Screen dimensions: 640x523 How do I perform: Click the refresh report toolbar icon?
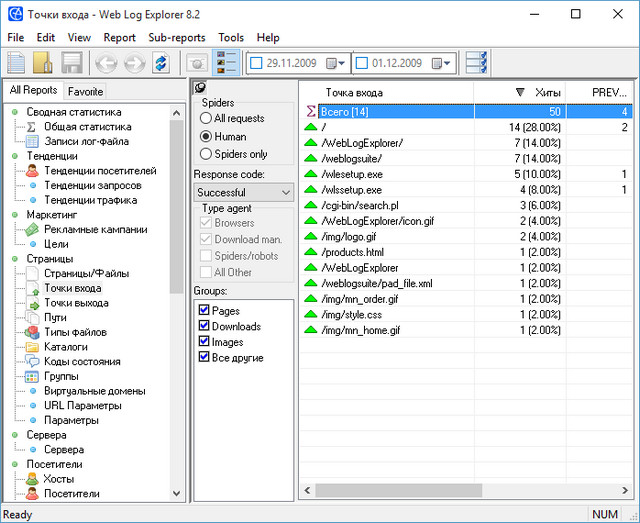162,64
